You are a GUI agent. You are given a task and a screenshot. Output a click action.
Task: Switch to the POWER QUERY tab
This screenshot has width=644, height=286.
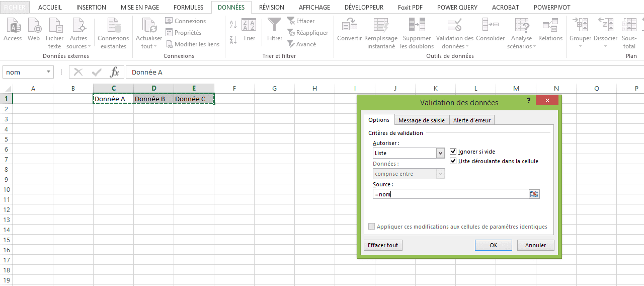click(457, 8)
